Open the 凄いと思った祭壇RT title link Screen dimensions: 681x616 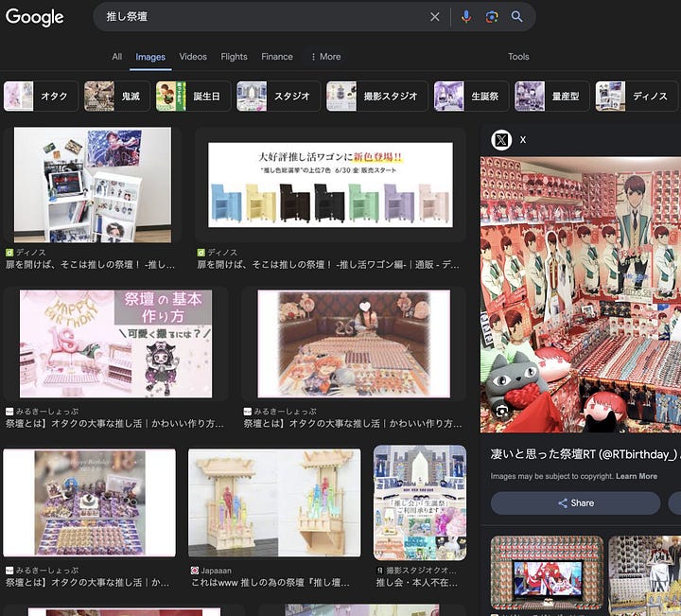[x=584, y=454]
